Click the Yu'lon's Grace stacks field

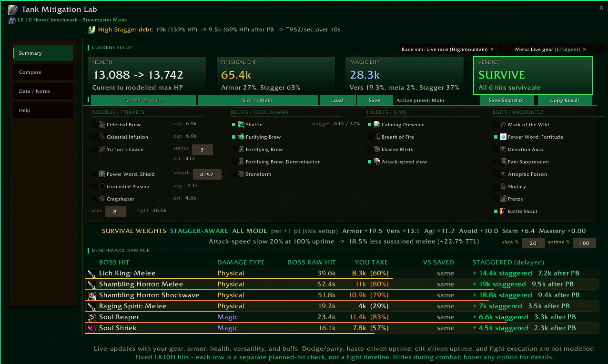[202, 150]
